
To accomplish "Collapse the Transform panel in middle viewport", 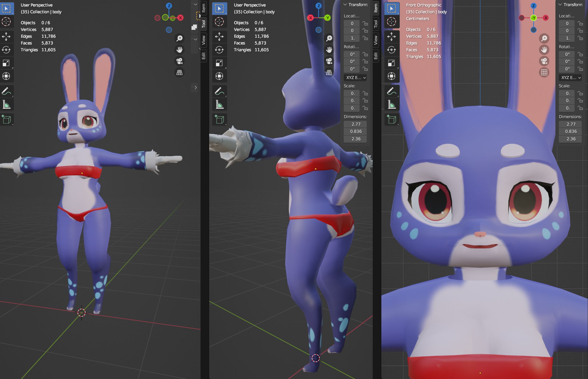I will pos(345,5).
